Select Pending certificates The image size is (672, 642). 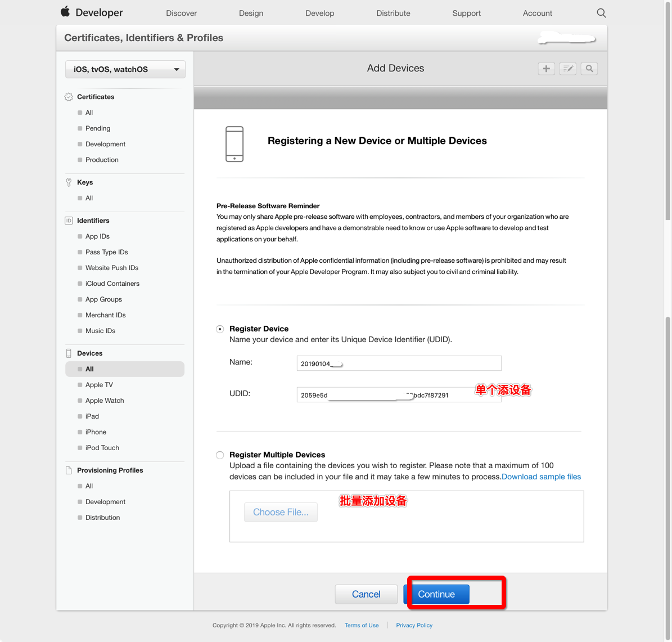98,129
